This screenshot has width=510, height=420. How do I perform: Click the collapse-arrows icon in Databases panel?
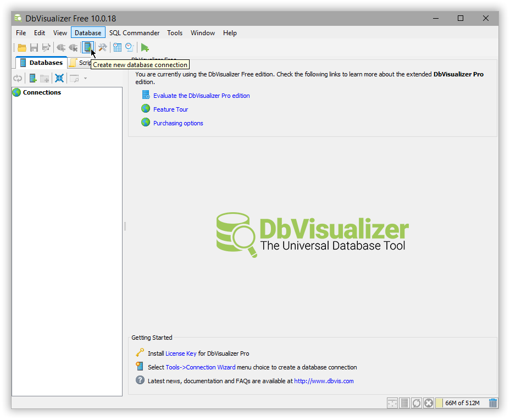(59, 78)
